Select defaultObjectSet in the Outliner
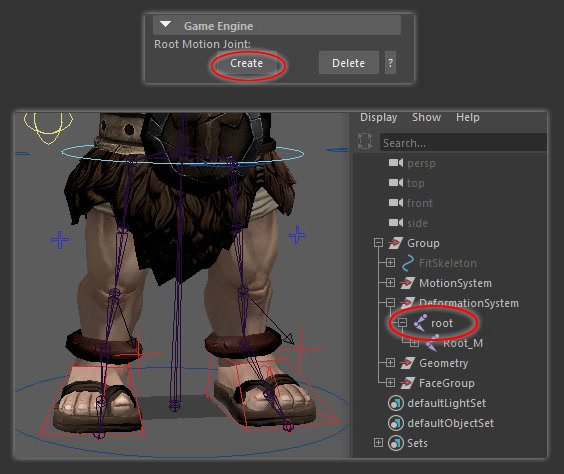Viewport: 564px width, 474px height. pyautogui.click(x=451, y=423)
